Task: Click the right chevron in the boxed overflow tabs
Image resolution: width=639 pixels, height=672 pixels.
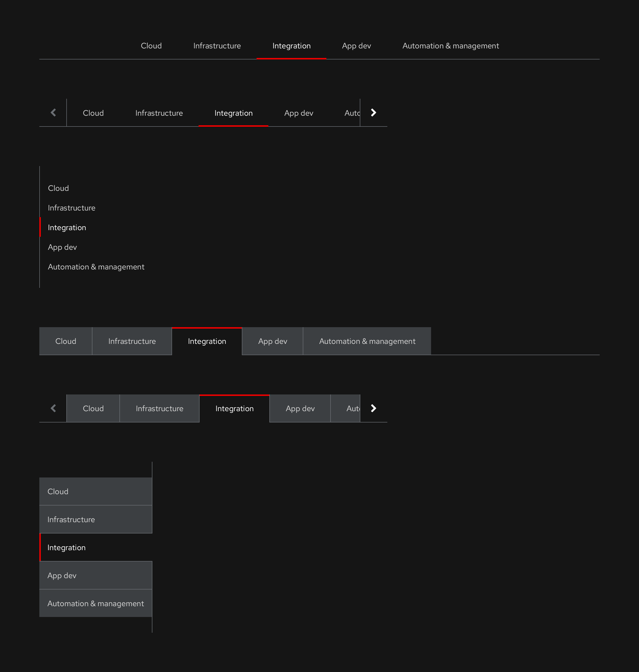Action: (x=373, y=408)
